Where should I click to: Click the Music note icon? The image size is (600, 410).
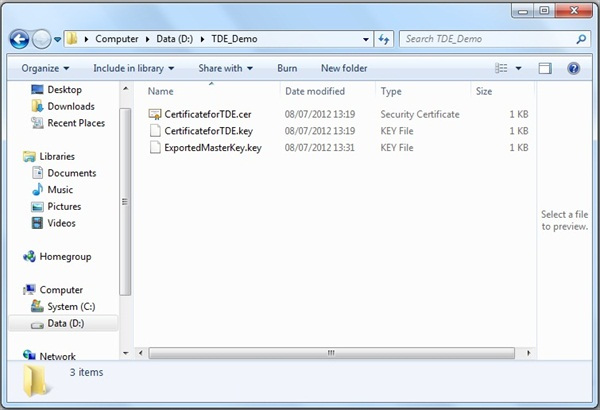[37, 189]
